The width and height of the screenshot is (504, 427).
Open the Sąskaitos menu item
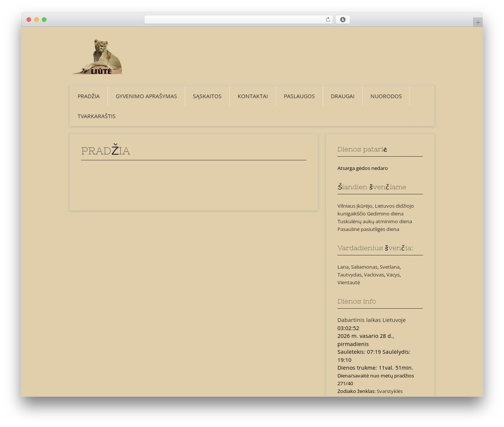207,96
